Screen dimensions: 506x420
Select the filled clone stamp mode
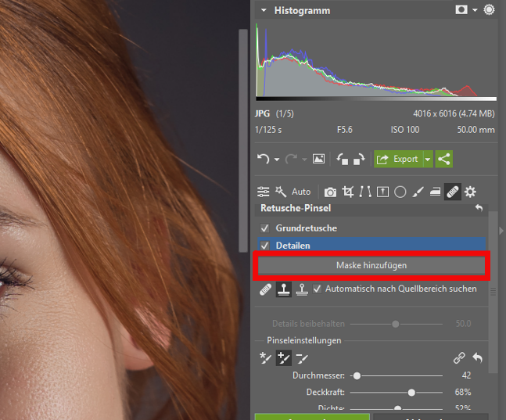coord(284,289)
